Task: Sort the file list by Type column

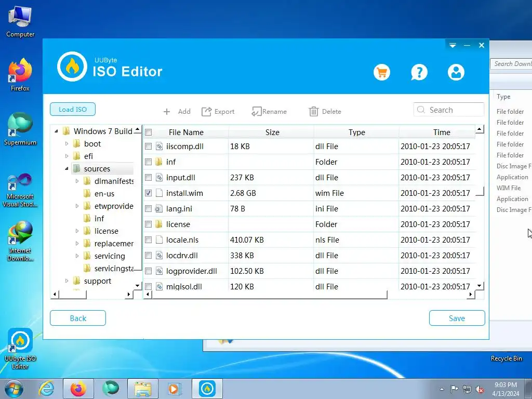Action: (x=356, y=132)
